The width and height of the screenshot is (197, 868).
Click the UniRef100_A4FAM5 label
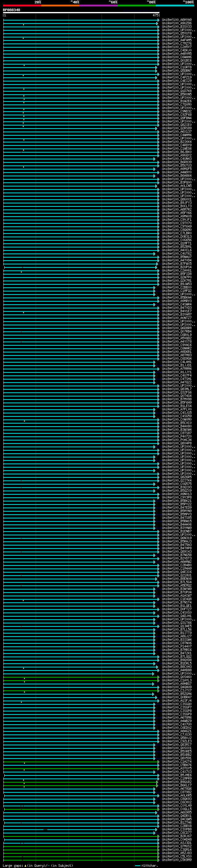pyautogui.click(x=177, y=40)
